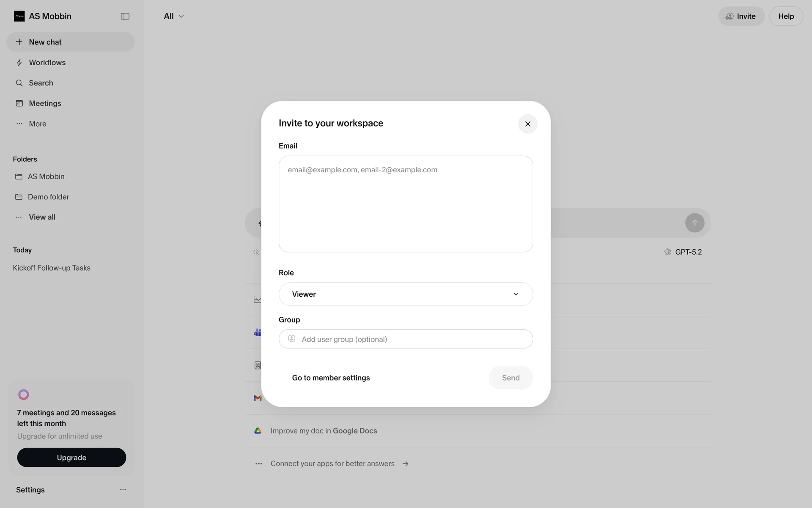Open the Viewer role dropdown
The image size is (812, 508).
pyautogui.click(x=406, y=294)
